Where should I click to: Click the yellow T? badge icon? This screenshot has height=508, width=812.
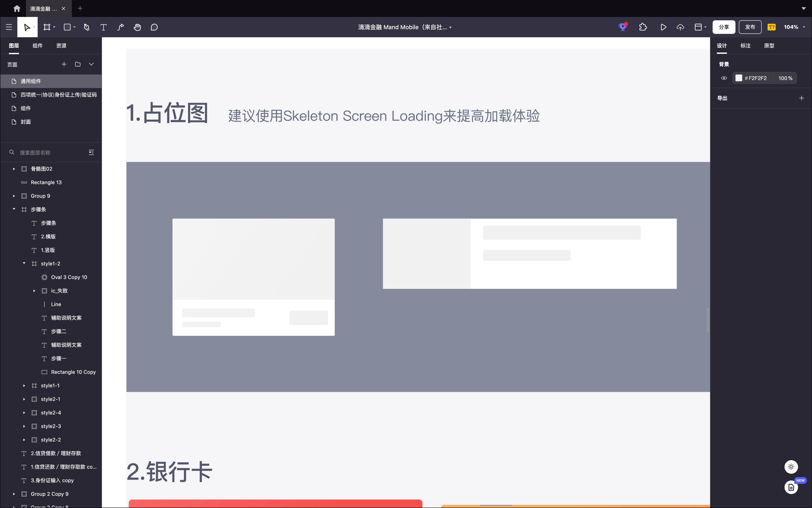pos(772,27)
